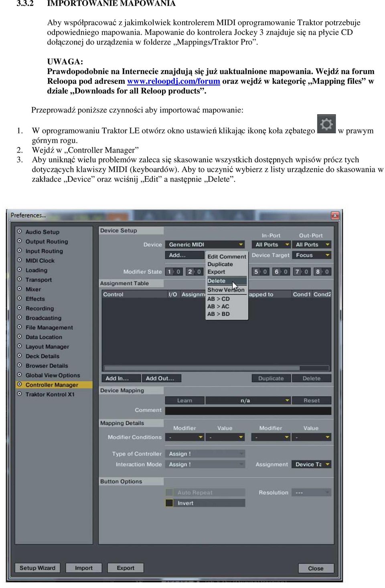Choose Edit Comment in the menu
The height and width of the screenshot is (588, 385).
[227, 256]
